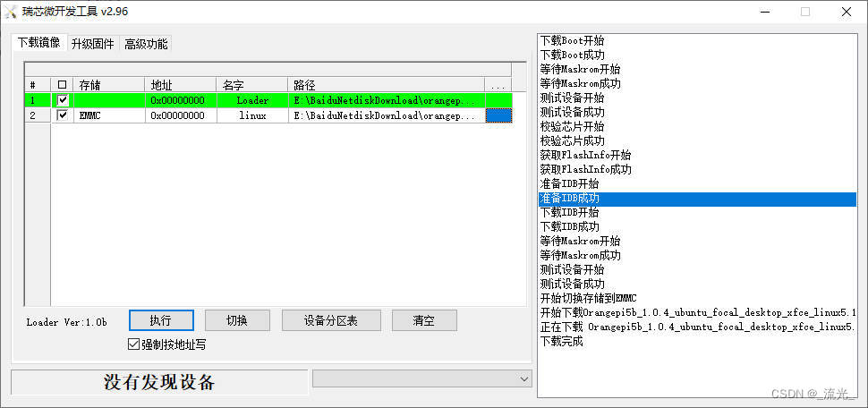The width and height of the screenshot is (868, 408).
Task: Click row number 2 cell
Action: (38, 115)
